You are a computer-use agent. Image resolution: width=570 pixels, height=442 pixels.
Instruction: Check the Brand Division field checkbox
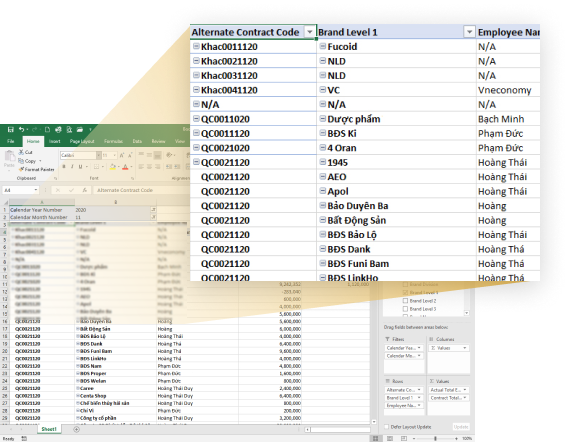405,284
